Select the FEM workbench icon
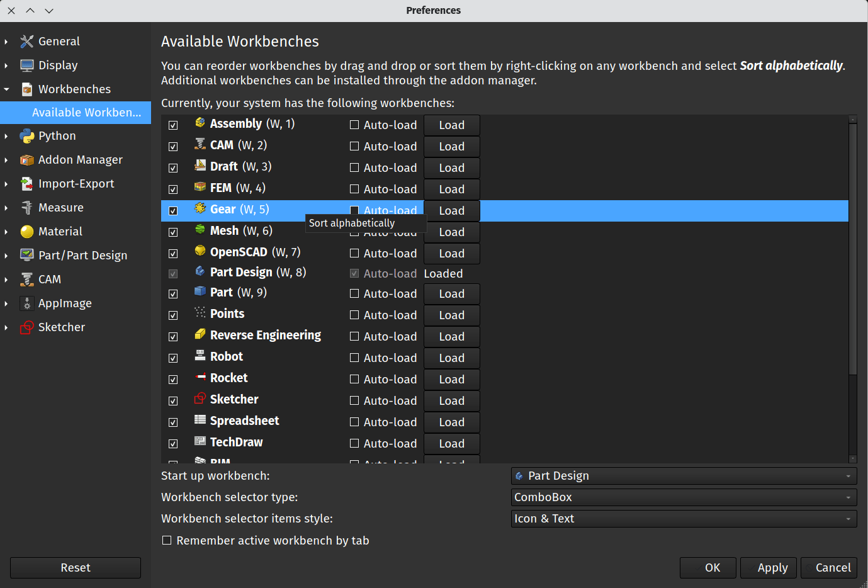Screen dimensions: 868x588 click(x=200, y=188)
